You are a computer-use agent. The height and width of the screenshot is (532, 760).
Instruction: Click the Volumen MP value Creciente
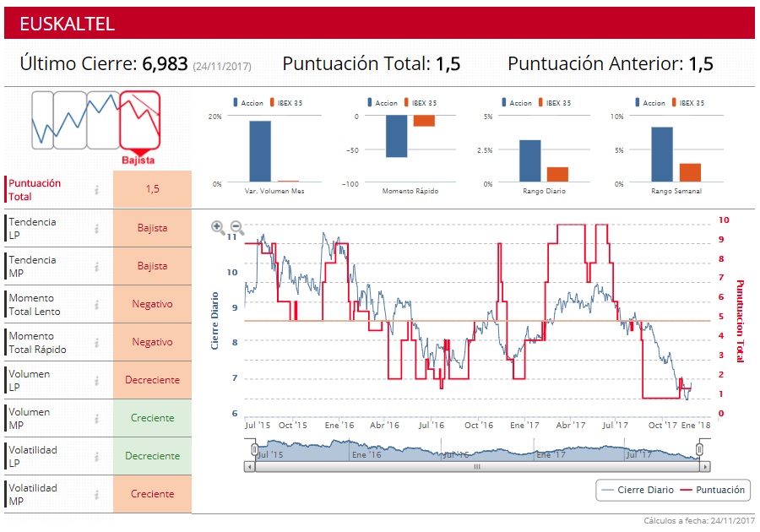click(152, 418)
